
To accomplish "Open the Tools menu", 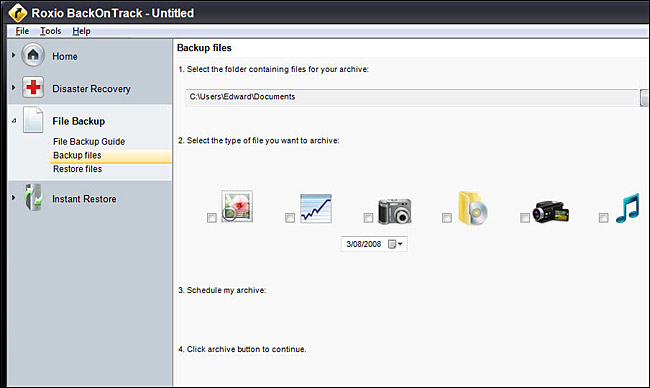I will pyautogui.click(x=51, y=31).
